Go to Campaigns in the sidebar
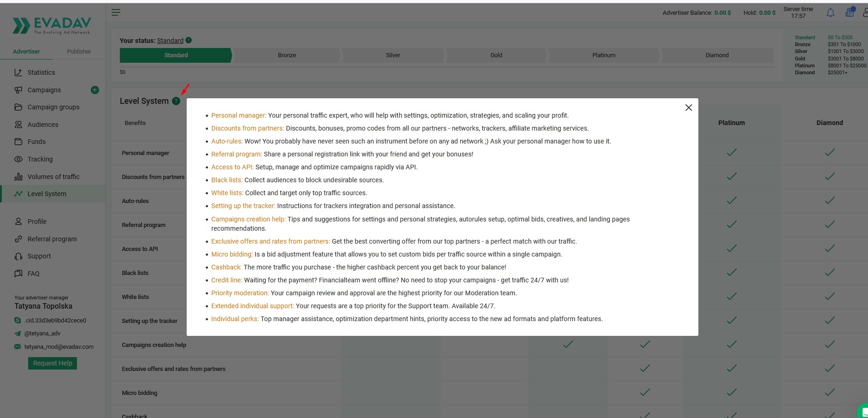 pyautogui.click(x=44, y=90)
